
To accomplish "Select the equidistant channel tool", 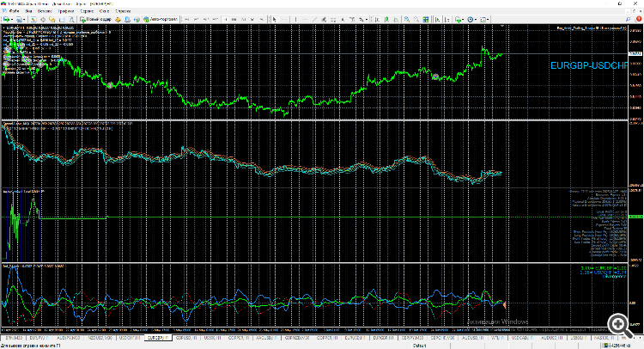I will (x=324, y=19).
